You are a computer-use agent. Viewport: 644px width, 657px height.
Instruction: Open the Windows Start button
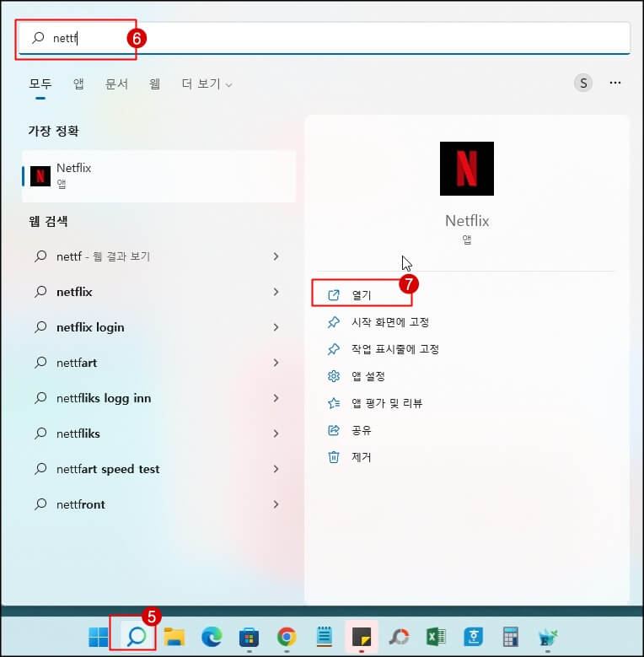click(x=98, y=637)
